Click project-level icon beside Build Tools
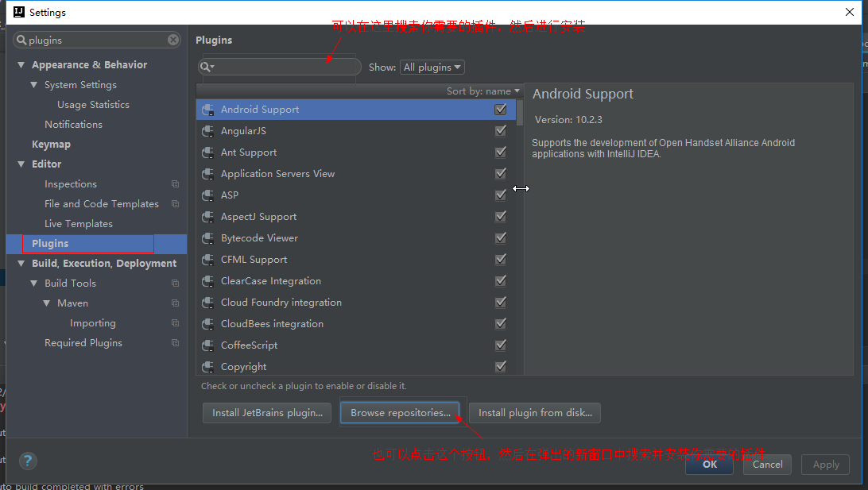Screen dimensions: 868x490 click(x=175, y=284)
